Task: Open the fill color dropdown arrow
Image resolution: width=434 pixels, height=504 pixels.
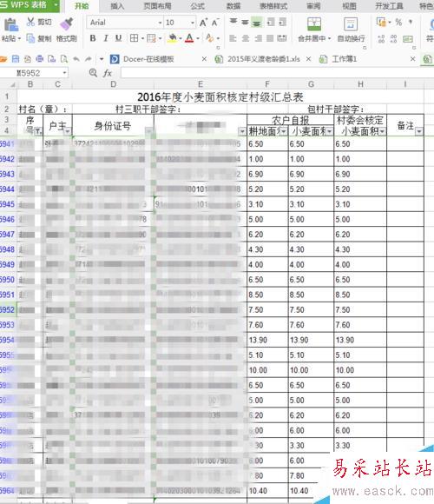Action: (x=180, y=38)
